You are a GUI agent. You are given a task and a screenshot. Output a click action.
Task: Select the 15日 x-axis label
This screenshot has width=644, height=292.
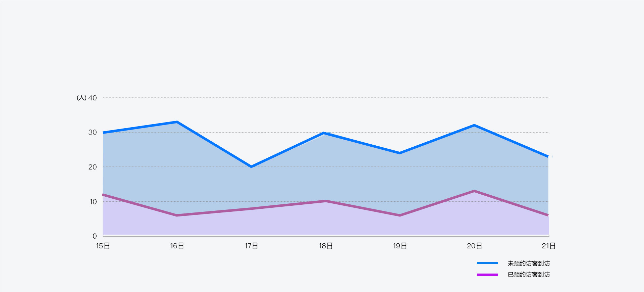coord(103,246)
